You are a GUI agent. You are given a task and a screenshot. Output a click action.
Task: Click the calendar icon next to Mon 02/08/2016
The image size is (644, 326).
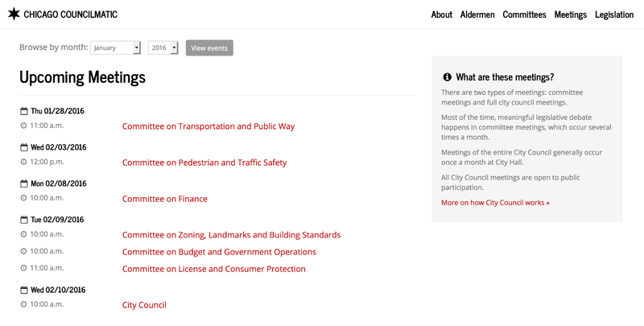coord(23,184)
